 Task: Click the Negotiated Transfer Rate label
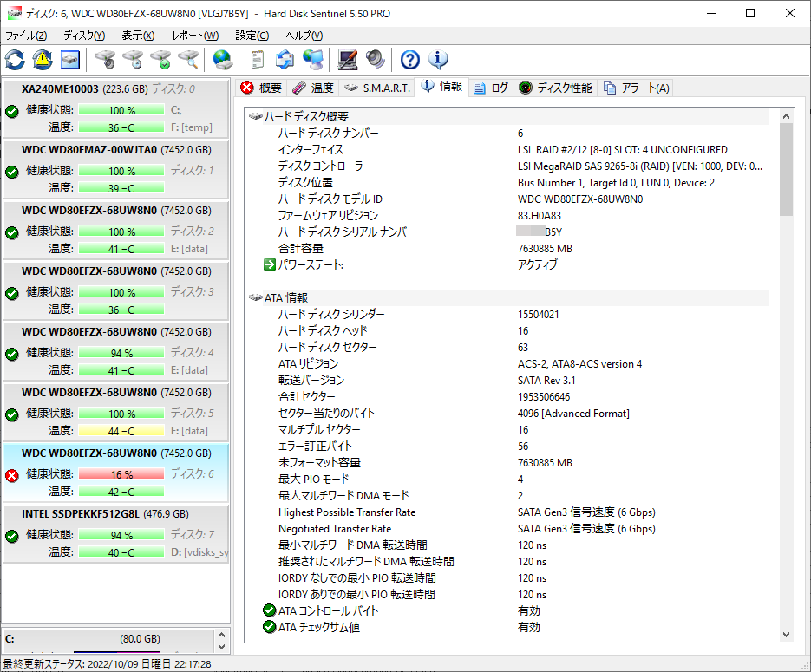[x=335, y=529]
